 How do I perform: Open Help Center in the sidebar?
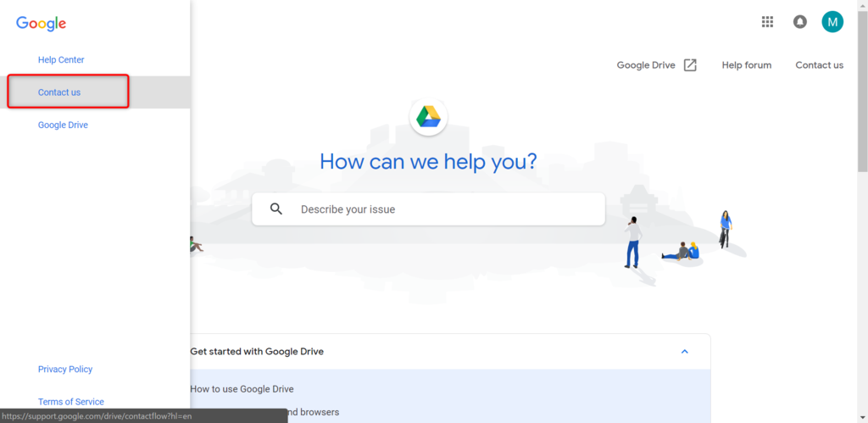(61, 60)
